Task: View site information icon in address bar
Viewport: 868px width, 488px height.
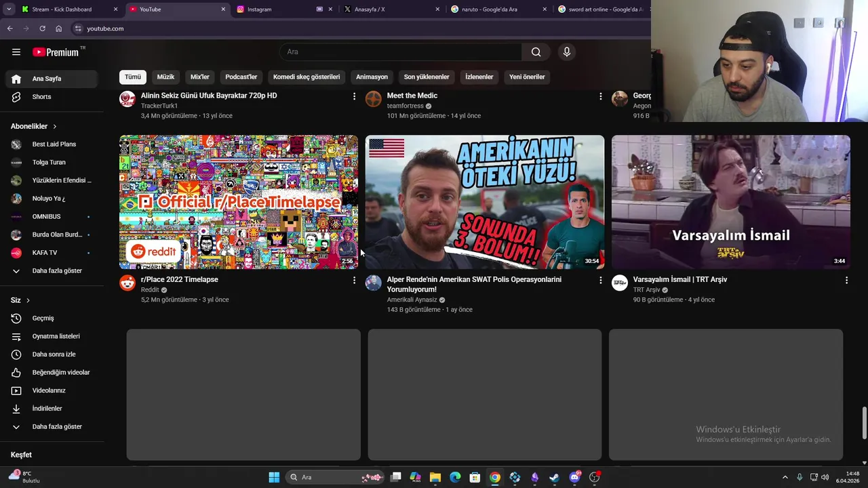Action: point(78,28)
